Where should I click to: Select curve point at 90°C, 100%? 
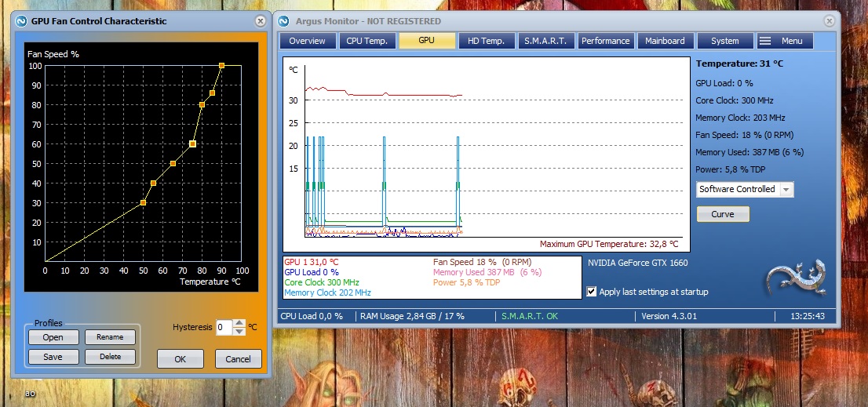pos(221,65)
